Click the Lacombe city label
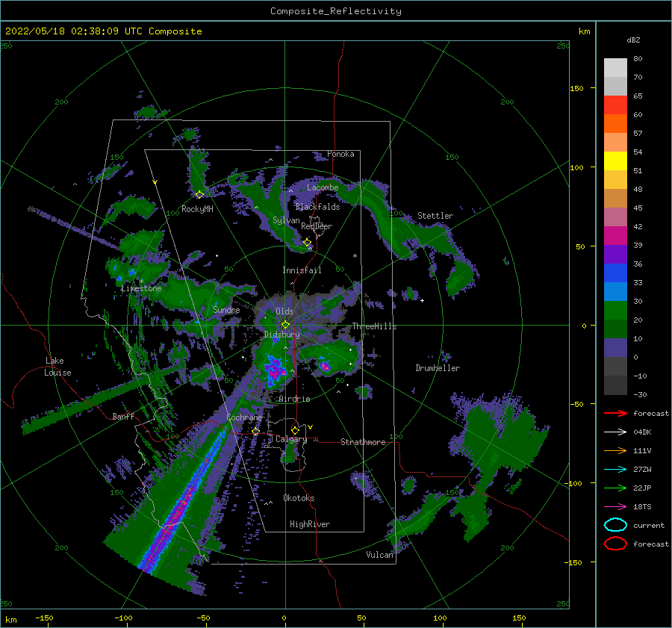This screenshot has width=672, height=628. coord(323,187)
